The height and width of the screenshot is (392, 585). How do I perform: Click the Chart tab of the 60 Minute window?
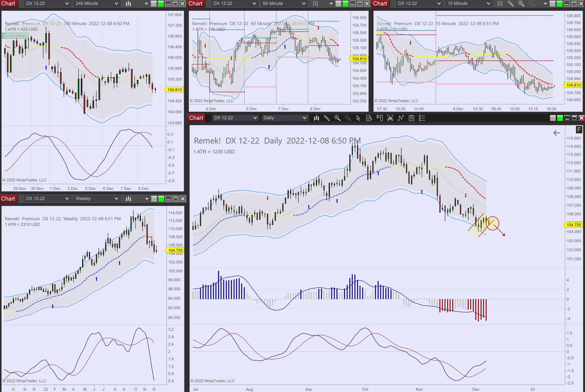pyautogui.click(x=195, y=4)
